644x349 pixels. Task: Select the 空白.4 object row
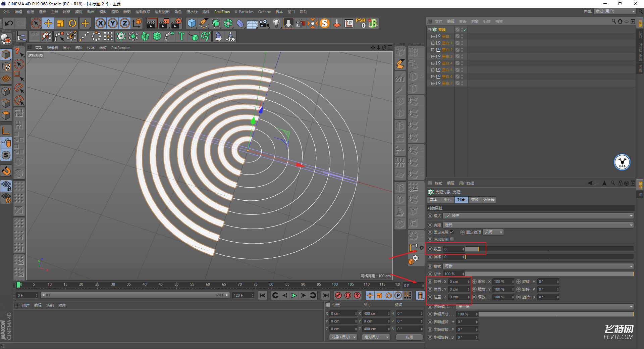click(447, 63)
